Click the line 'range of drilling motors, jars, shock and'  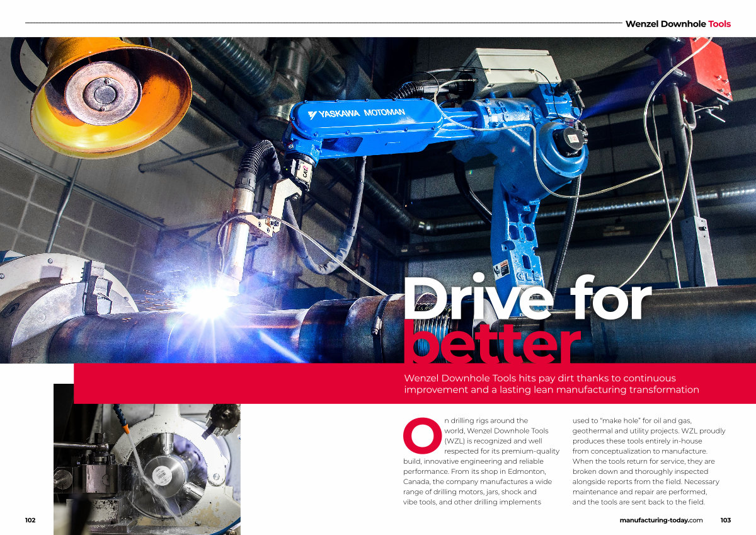(470, 492)
